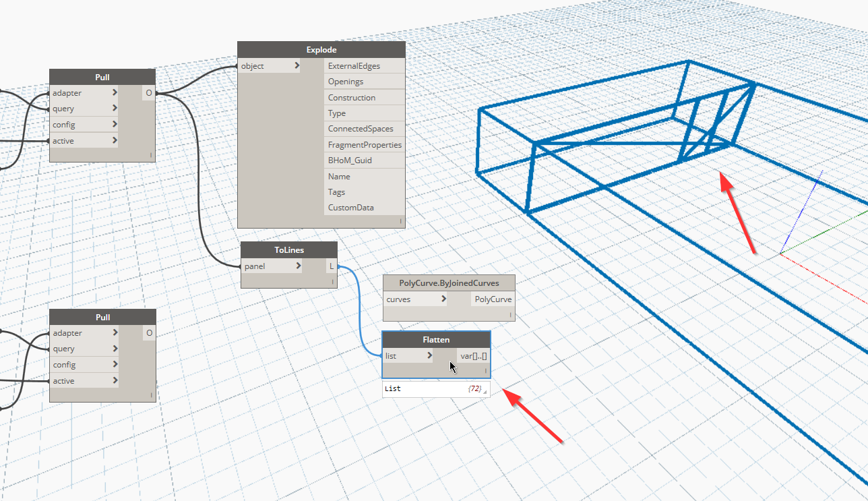Select the Explode node header

click(321, 49)
